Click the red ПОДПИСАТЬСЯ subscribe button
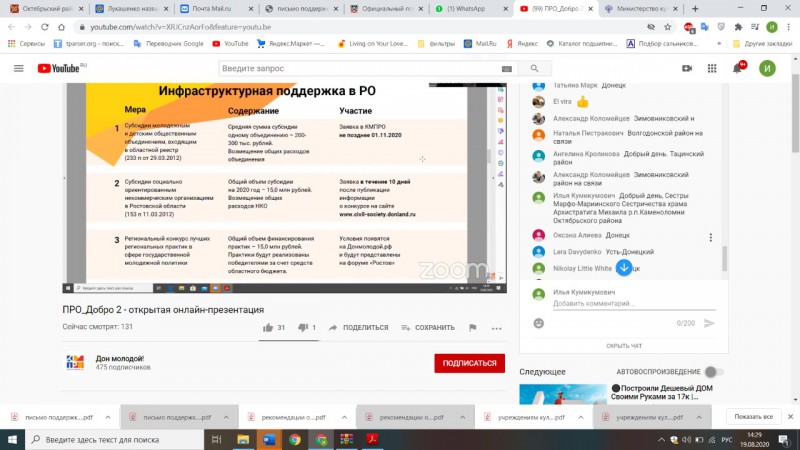 click(469, 363)
